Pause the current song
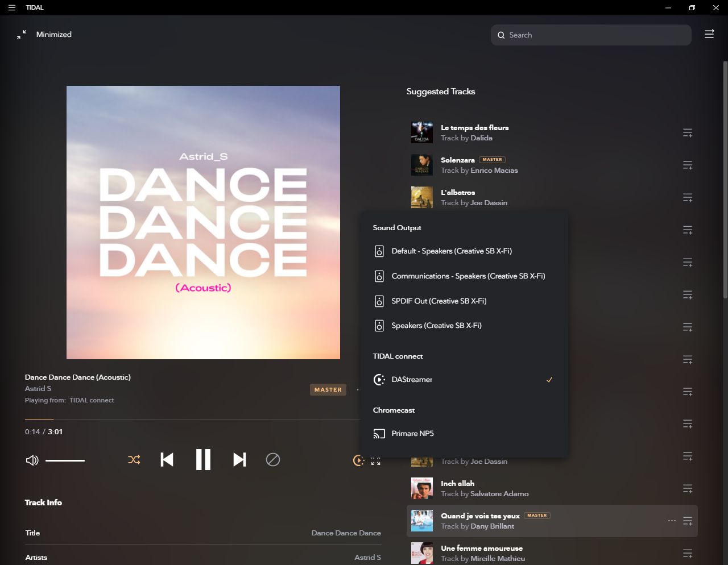Screen dimensions: 728x565 [x=203, y=459]
